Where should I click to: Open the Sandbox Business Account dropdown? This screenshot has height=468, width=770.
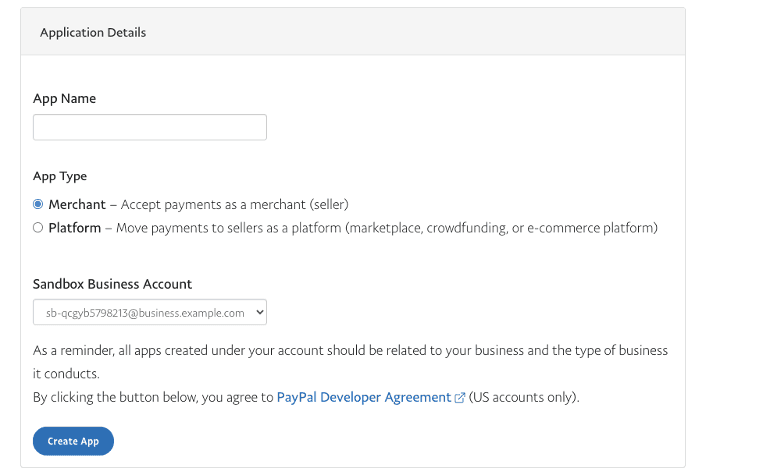coord(150,313)
